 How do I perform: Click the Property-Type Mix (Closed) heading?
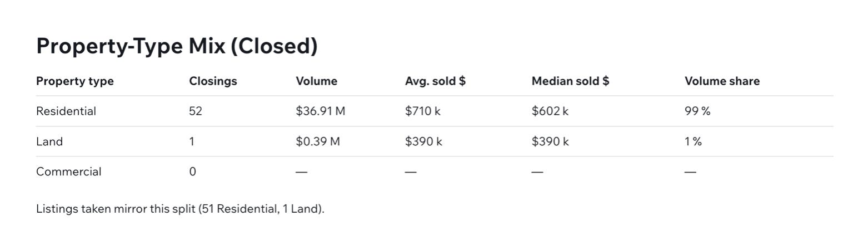(x=177, y=46)
